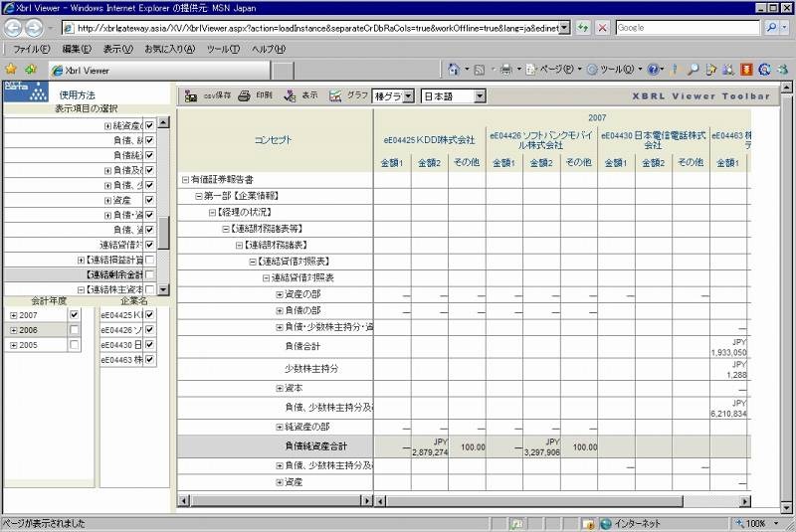The width and height of the screenshot is (796, 532).
Task: Expand the 資産の部 row
Action: (x=280, y=294)
